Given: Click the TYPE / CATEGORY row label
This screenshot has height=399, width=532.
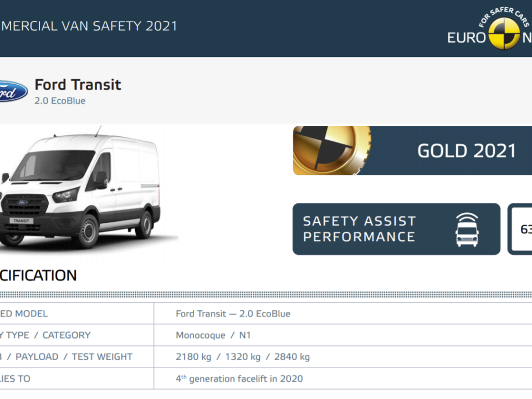Looking at the screenshot, I should (45, 335).
